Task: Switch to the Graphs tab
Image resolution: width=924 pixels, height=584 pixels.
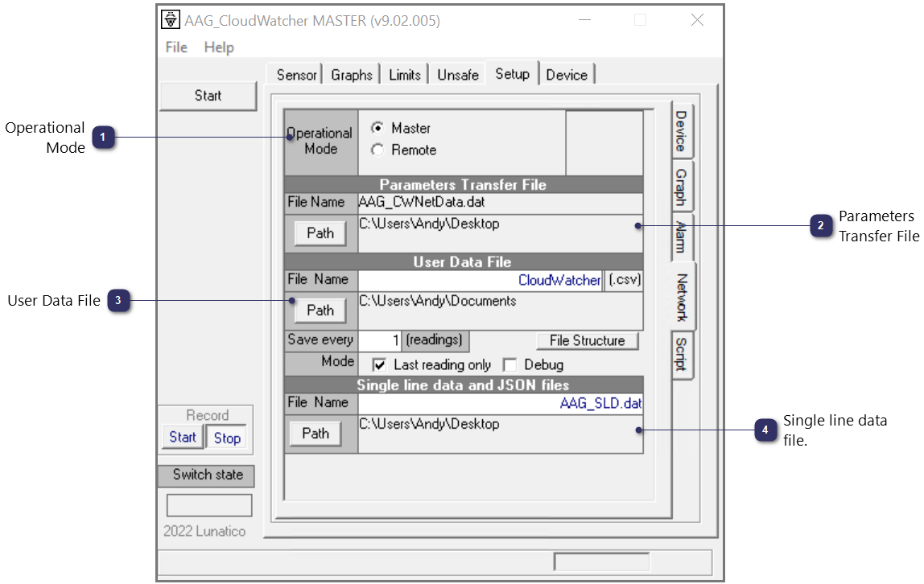Action: click(351, 75)
